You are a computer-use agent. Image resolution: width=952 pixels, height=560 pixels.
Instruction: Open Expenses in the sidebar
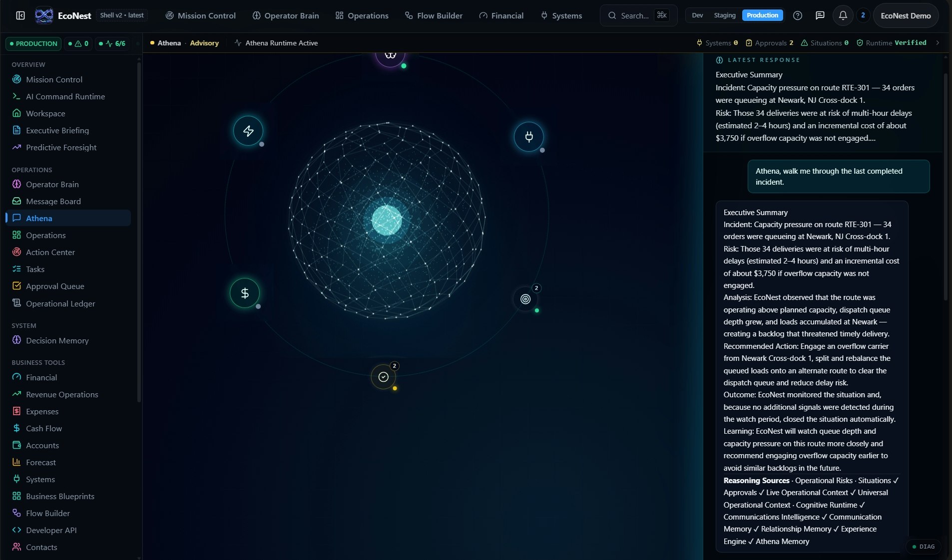coord(68,411)
